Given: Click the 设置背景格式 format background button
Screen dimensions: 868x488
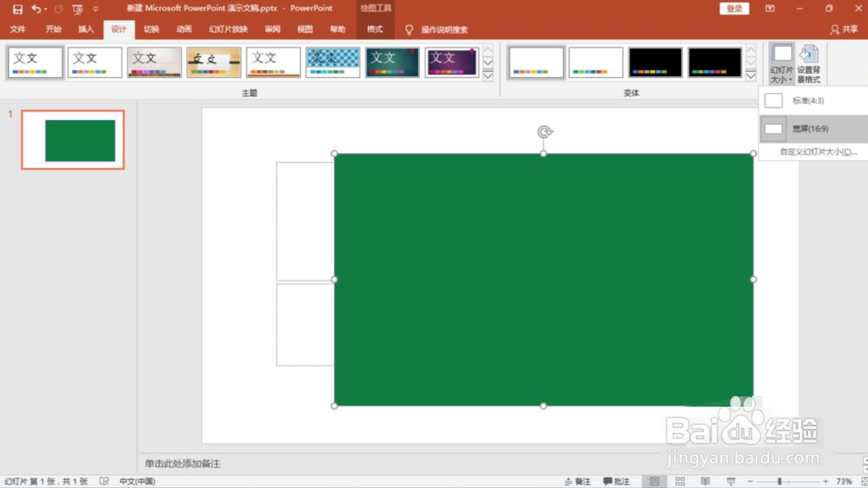Looking at the screenshot, I should [x=809, y=64].
